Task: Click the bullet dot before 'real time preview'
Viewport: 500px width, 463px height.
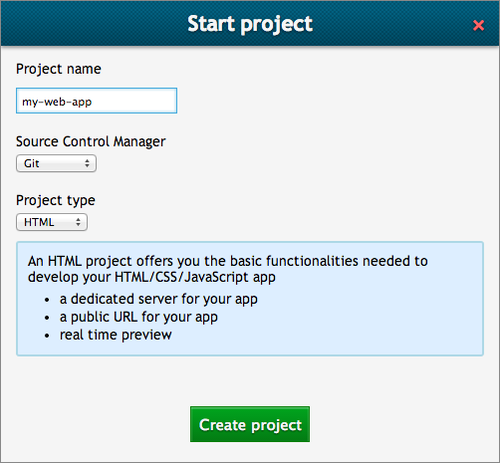Action: [47, 336]
